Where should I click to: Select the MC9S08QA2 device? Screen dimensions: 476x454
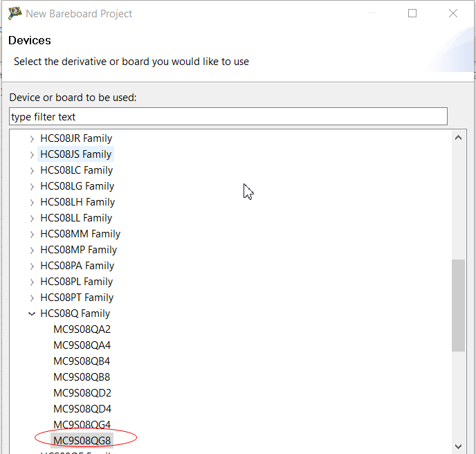click(x=82, y=329)
